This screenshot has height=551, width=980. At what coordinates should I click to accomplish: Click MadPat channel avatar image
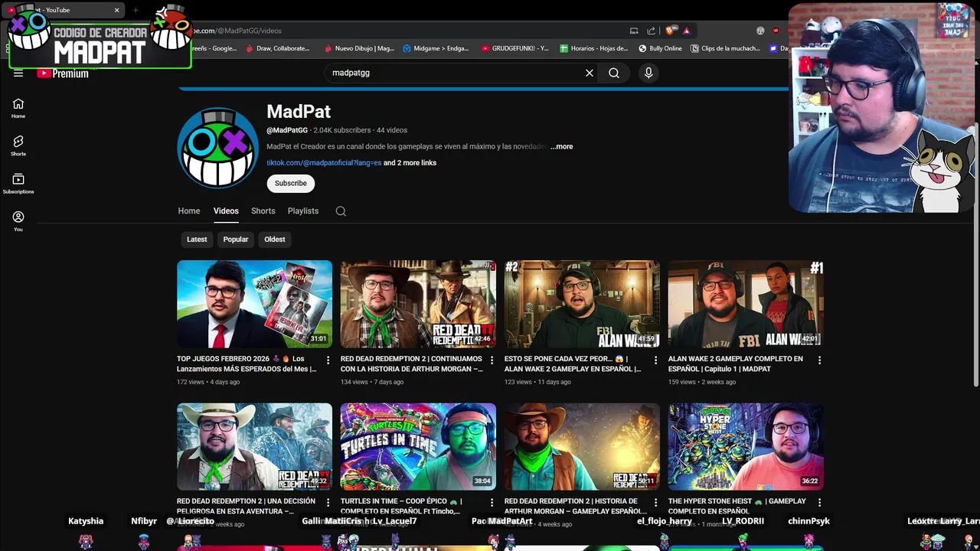(218, 148)
